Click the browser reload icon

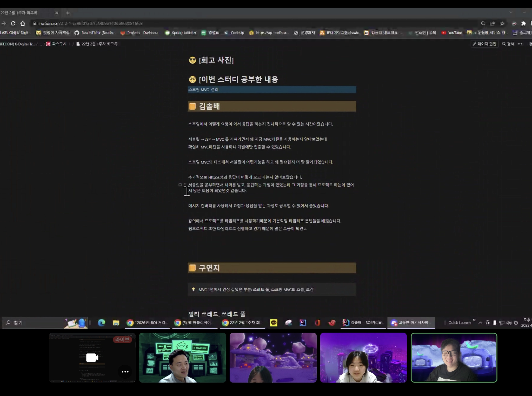(x=13, y=23)
